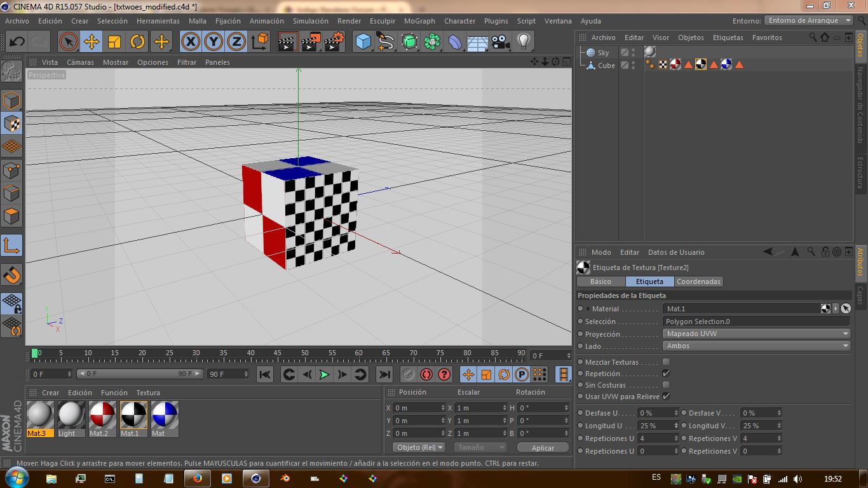Open the Objeto (Rel) dropdown

(x=419, y=447)
